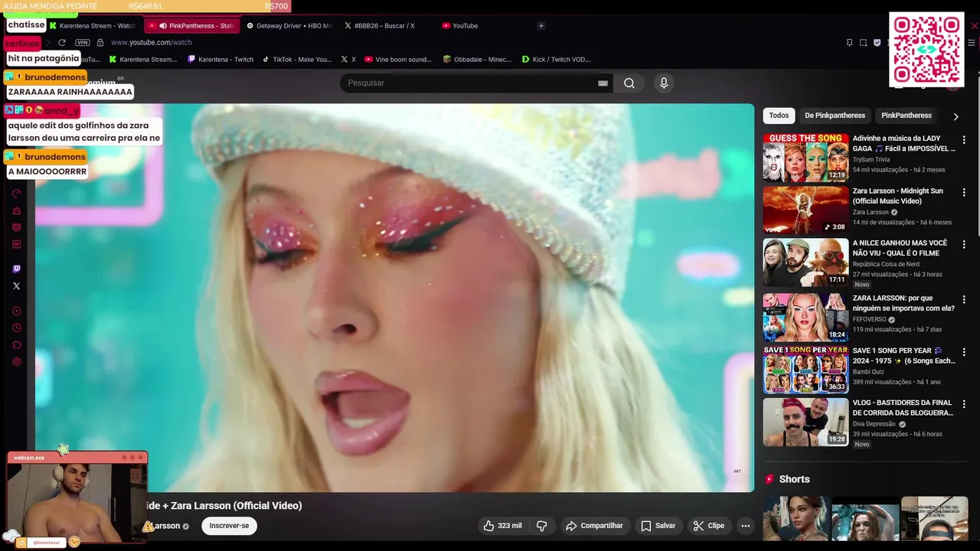Like the video with 323 mil
The image size is (980, 551).
(x=502, y=526)
